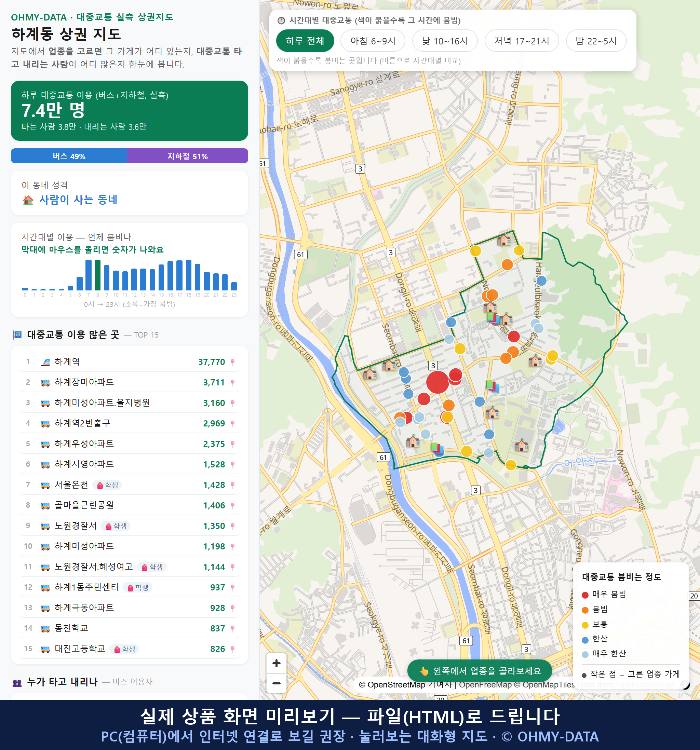Click the yellow 보통 legend swatch
Screen dimensions: 700x750
pyautogui.click(x=585, y=625)
